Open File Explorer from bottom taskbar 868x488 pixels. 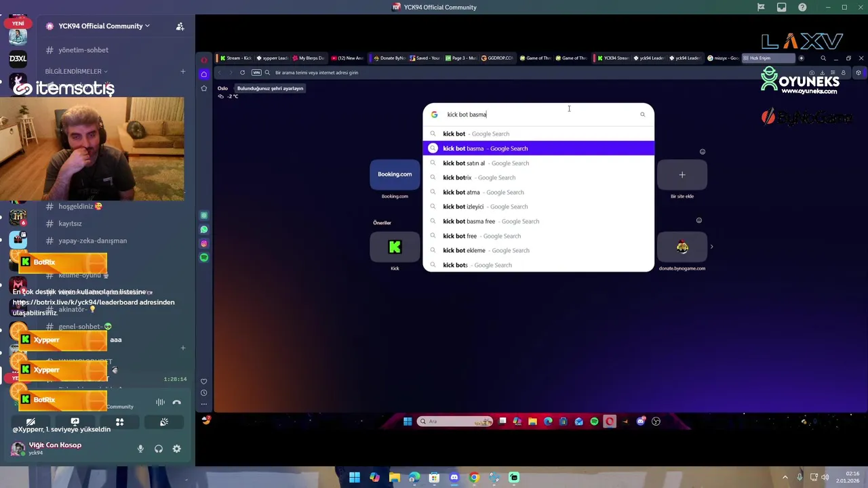tap(394, 478)
